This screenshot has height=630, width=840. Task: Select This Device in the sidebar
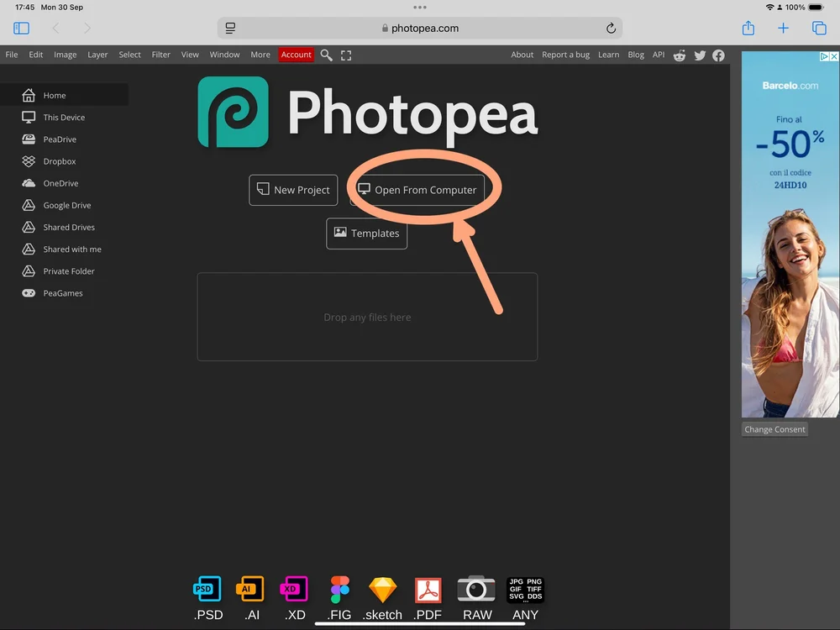pos(65,117)
